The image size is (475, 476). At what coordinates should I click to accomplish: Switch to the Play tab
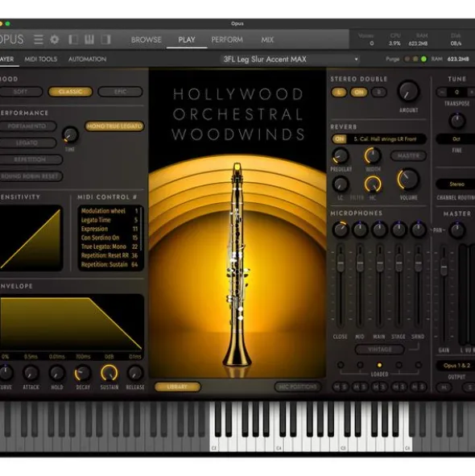coord(187,39)
